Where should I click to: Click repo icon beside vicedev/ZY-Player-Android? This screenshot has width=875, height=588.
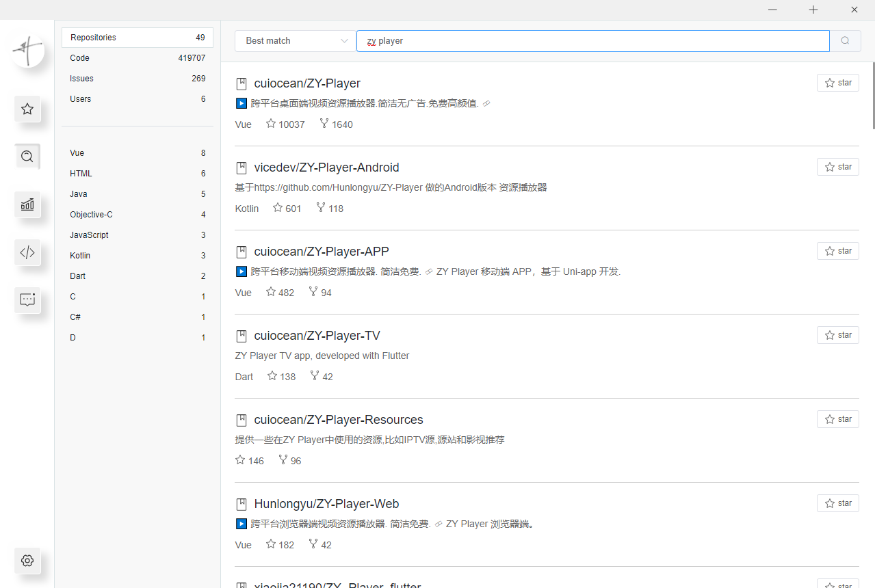pyautogui.click(x=241, y=168)
